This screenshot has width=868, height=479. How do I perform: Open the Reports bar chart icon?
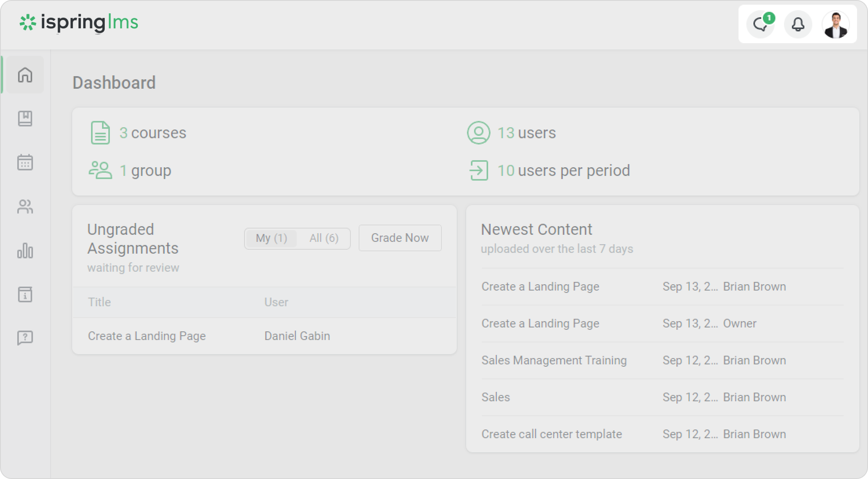[x=25, y=250]
